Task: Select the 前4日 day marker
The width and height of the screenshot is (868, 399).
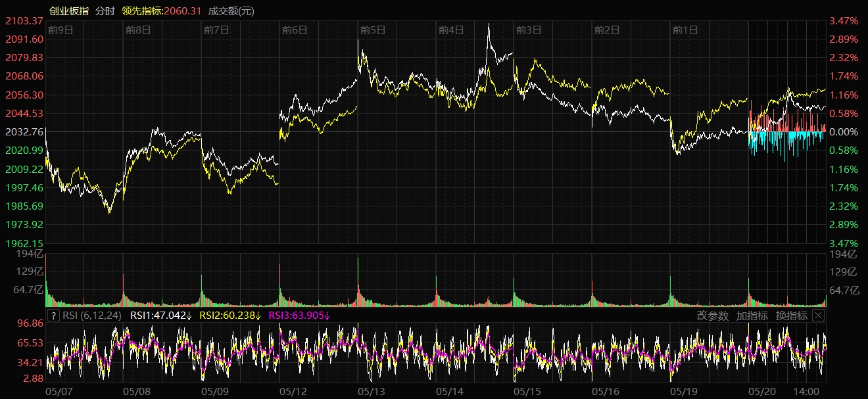Action: pyautogui.click(x=451, y=30)
